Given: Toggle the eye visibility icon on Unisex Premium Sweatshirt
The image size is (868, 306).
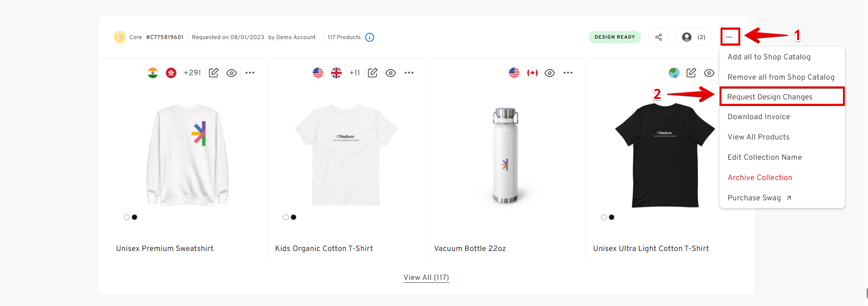Looking at the screenshot, I should 232,73.
